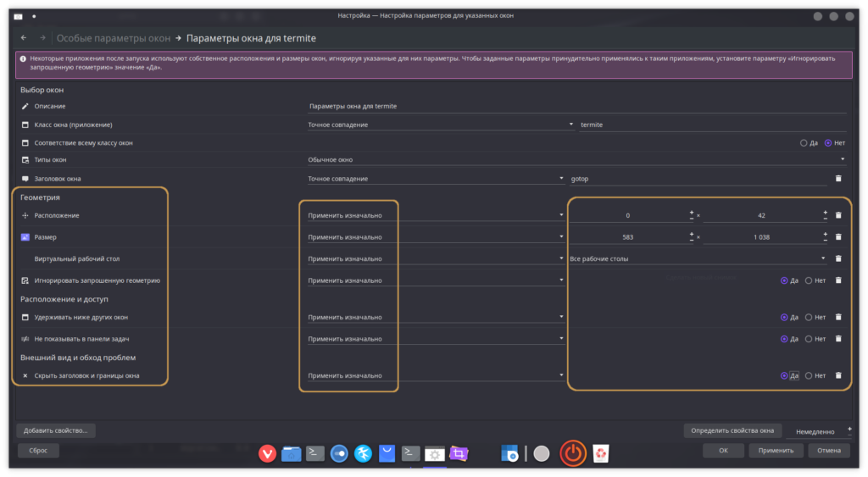Image resolution: width=868 pixels, height=477 pixels.
Task: Open the Игнорировать запрошенную геометрию rule dropdown
Action: [x=436, y=280]
